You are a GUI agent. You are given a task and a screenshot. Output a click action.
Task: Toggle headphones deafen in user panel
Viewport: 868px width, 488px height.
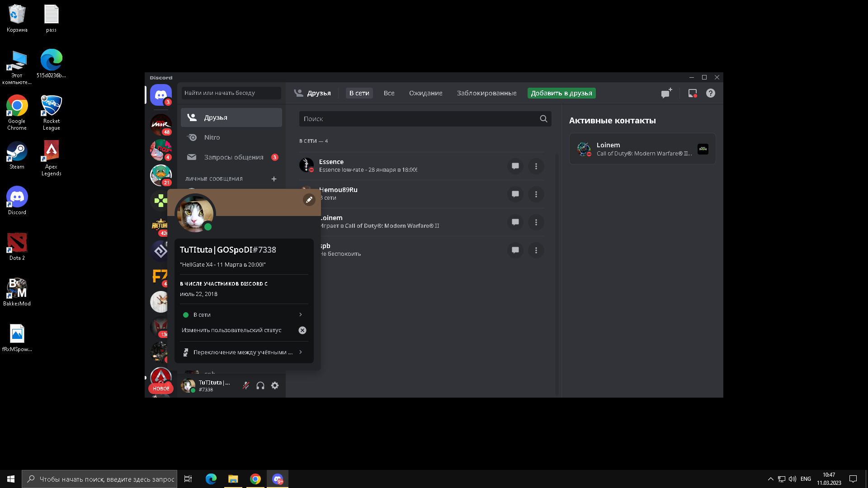[x=260, y=385]
